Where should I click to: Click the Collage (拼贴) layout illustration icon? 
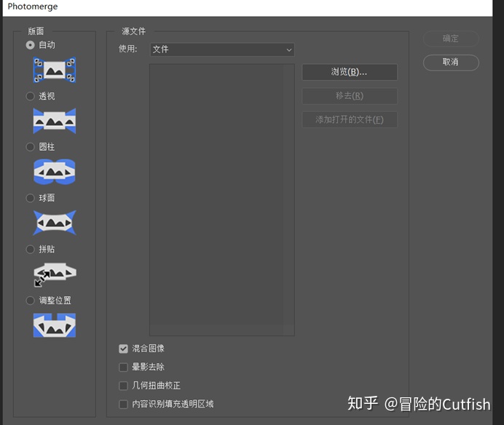pos(55,274)
